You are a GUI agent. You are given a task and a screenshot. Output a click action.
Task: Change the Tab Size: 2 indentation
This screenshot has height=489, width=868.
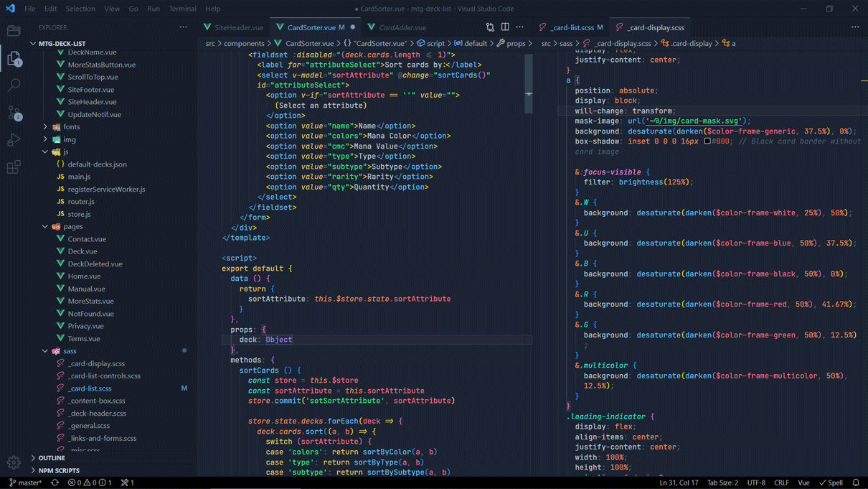coord(722,483)
